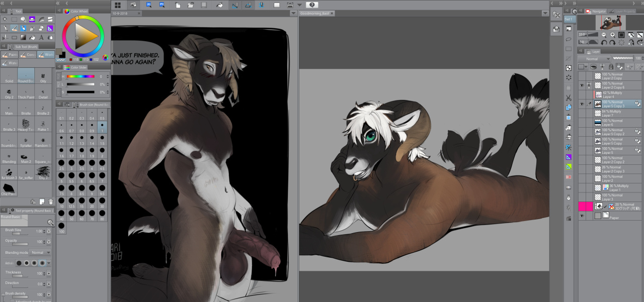
Task: Select the Watercolor brush group tab
Action: (x=10, y=63)
